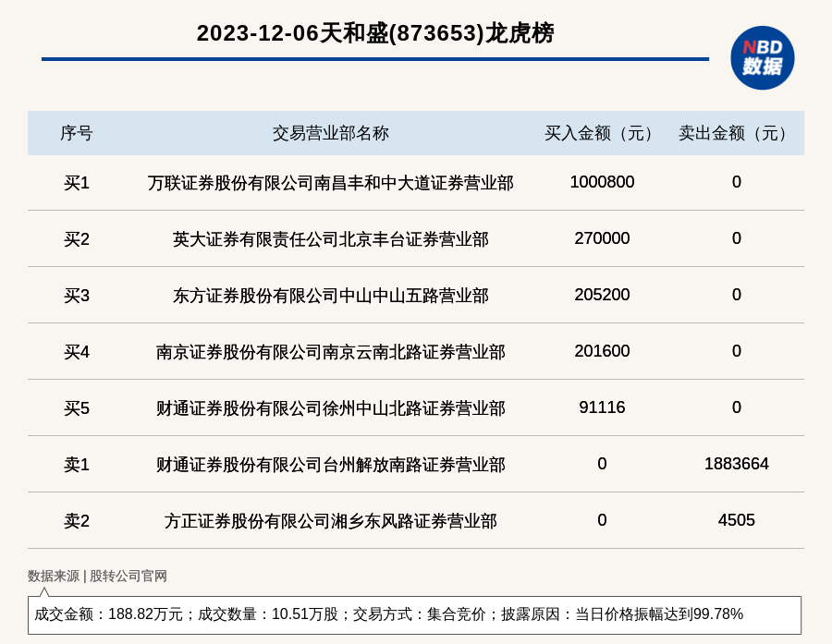832x644 pixels.
Task: Select 东方证券股份有限公司中山中山五路营业部
Action: (x=331, y=296)
